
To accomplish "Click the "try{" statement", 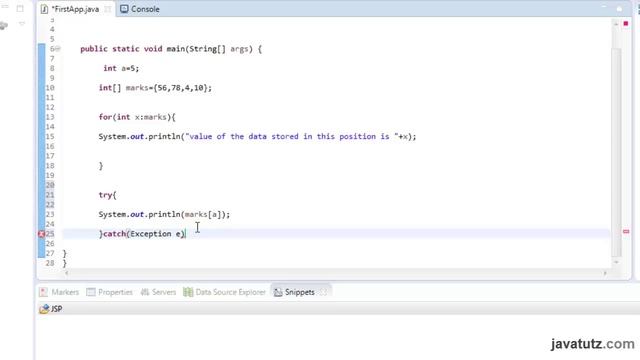I will coord(107,195).
